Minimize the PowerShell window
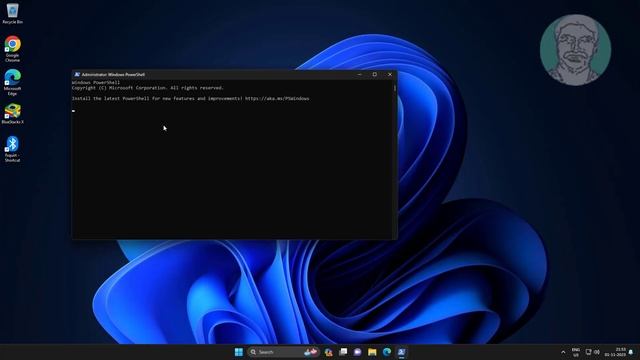640x360 pixels. [360, 75]
